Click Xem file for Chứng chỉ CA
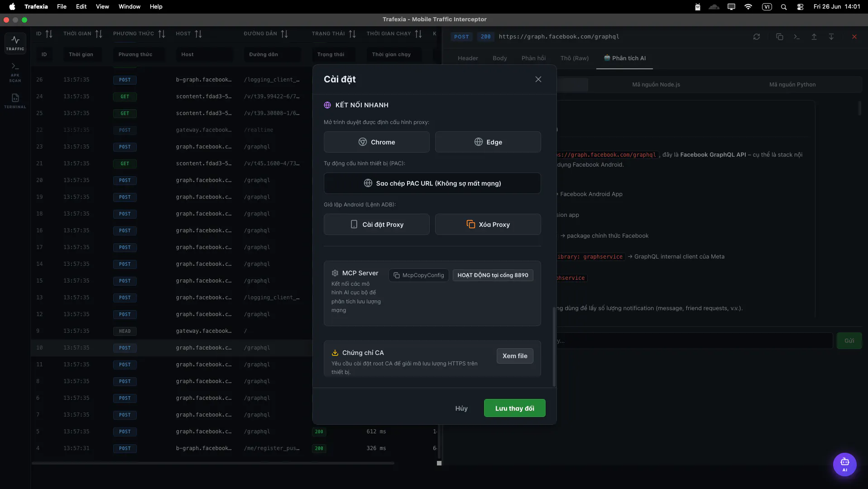The width and height of the screenshot is (868, 489). point(514,356)
